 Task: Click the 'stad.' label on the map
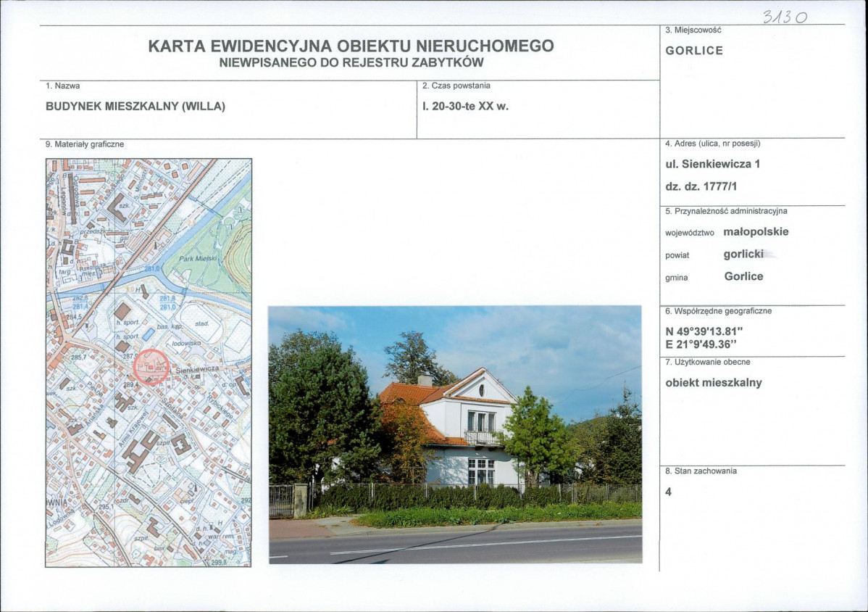point(201,323)
